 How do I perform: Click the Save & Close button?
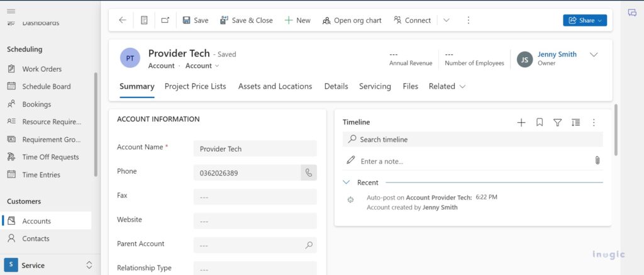246,20
